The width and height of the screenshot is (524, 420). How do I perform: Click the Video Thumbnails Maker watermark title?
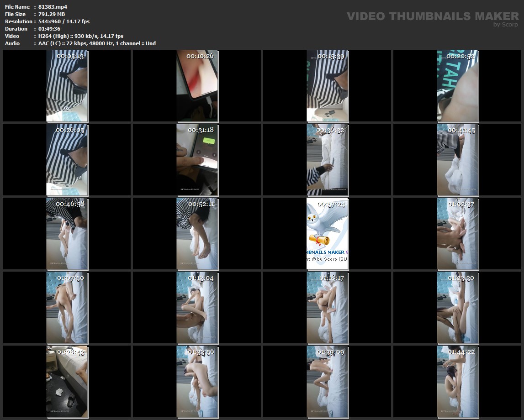click(432, 16)
